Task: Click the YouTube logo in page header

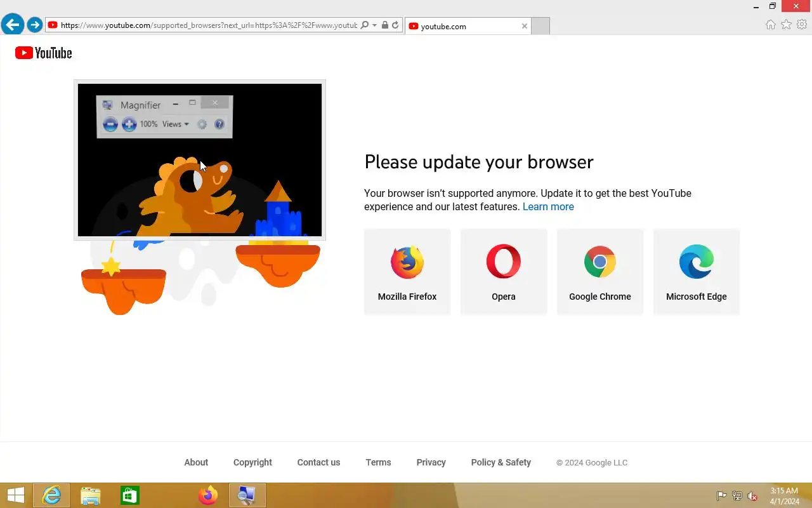Action: click(44, 53)
